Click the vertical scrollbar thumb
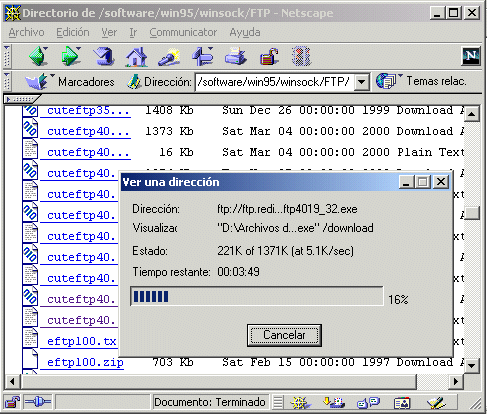Viewport: 487px width, 414px height. (x=472, y=213)
